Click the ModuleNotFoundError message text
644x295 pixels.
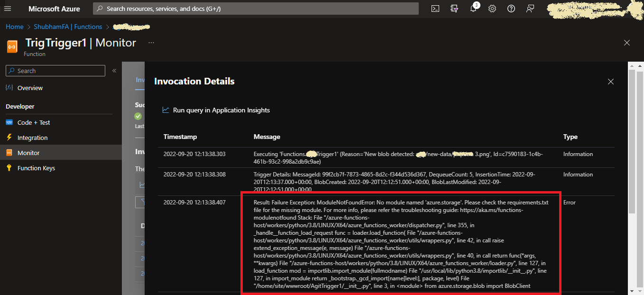coord(401,244)
